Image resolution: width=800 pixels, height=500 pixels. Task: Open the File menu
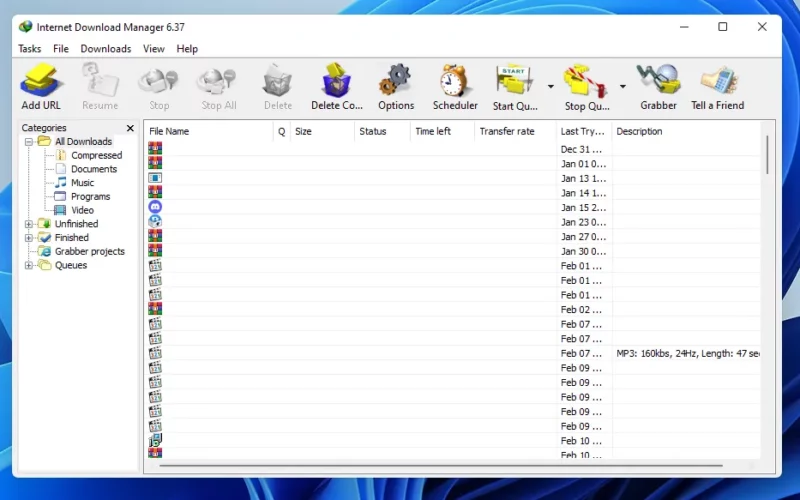[61, 48]
